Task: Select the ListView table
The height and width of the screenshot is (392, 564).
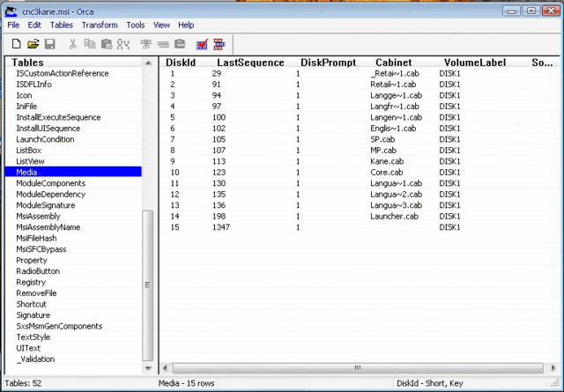Action: 30,161
